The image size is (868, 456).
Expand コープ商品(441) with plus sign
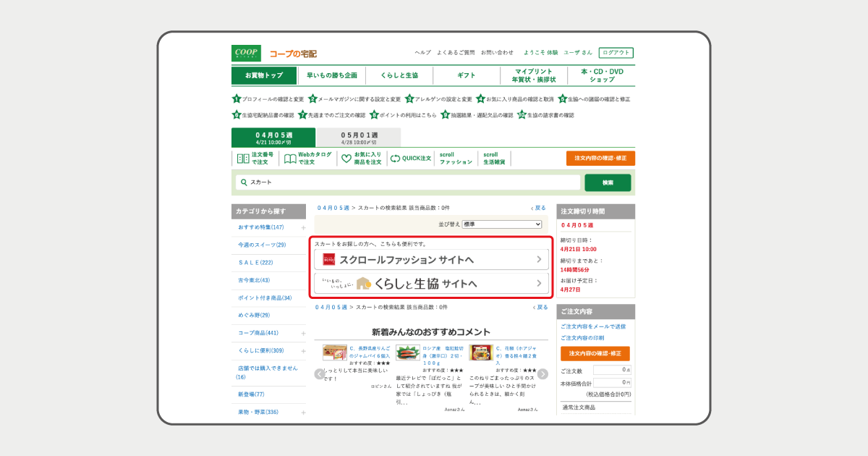coord(303,333)
